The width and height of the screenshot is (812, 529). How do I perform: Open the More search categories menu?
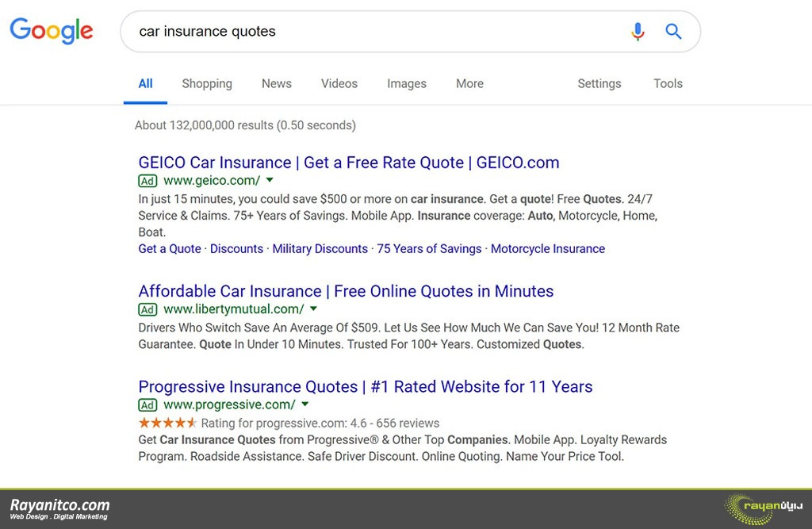point(469,83)
